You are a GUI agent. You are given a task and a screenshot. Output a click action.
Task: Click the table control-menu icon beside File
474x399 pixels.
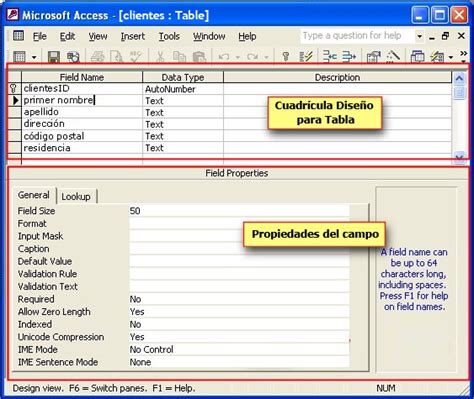pyautogui.click(x=18, y=36)
